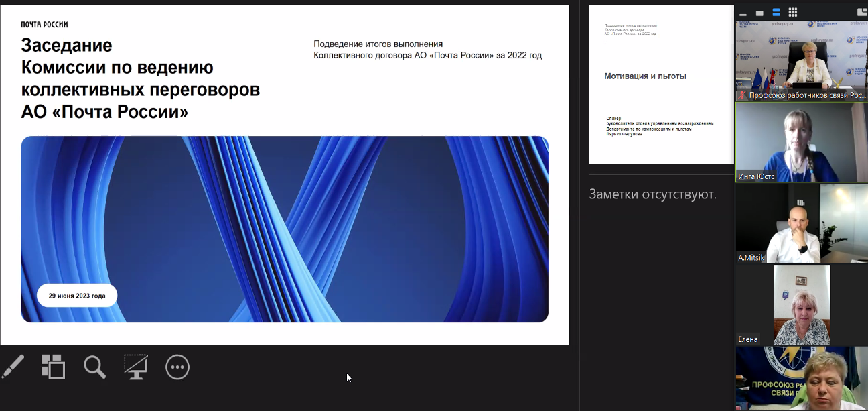Open the see all slides grid
The height and width of the screenshot is (411, 868).
(53, 367)
